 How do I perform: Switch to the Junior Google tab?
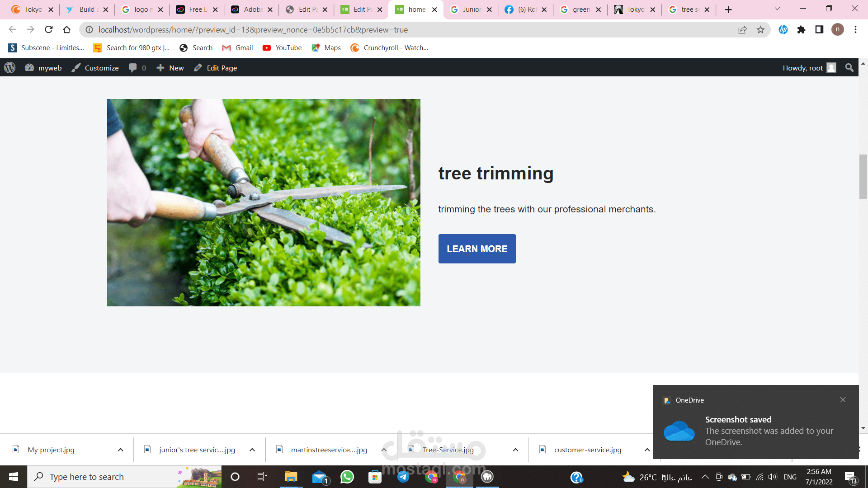point(470,9)
